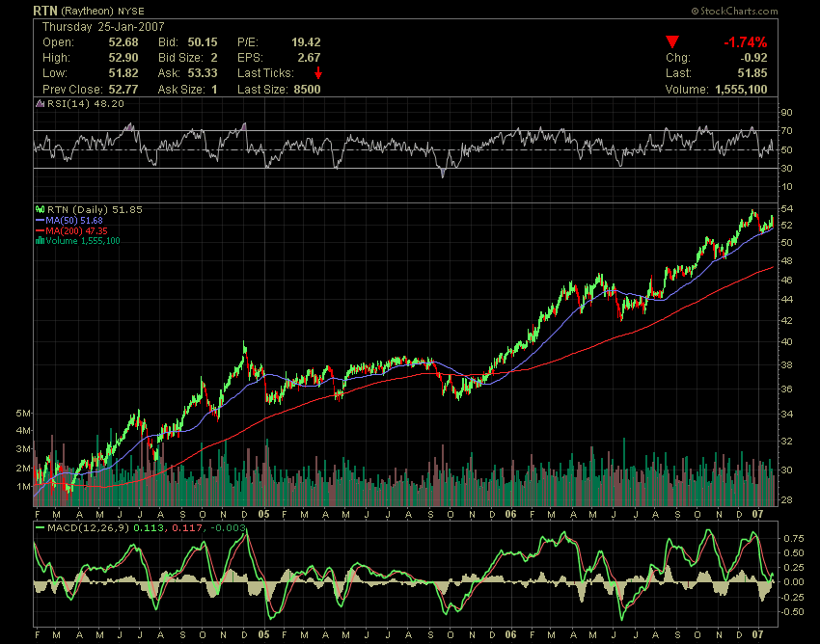
Task: Click year 06 on the MACD time axis
Action: pyautogui.click(x=510, y=635)
